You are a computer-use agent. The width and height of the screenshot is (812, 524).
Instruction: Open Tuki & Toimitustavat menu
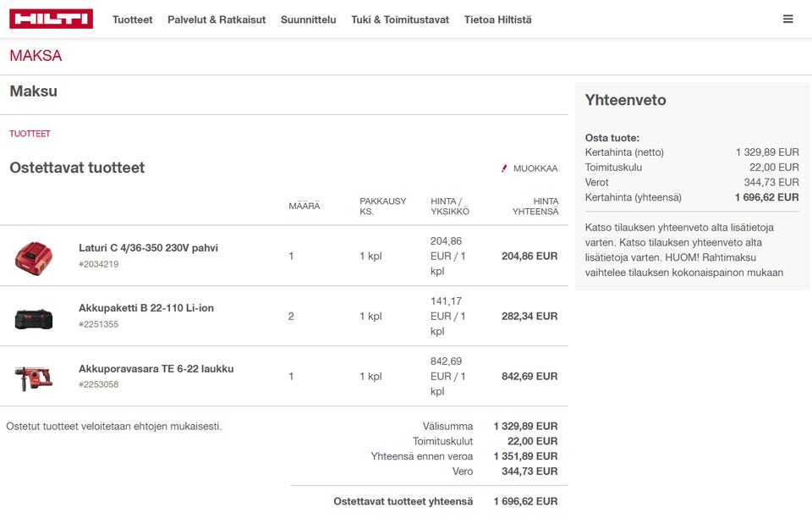400,19
